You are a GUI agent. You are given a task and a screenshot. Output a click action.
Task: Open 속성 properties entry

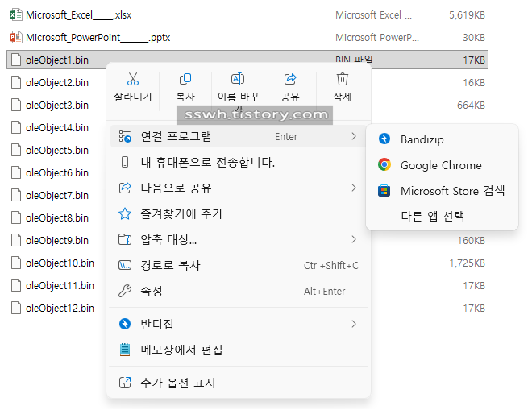coord(238,291)
